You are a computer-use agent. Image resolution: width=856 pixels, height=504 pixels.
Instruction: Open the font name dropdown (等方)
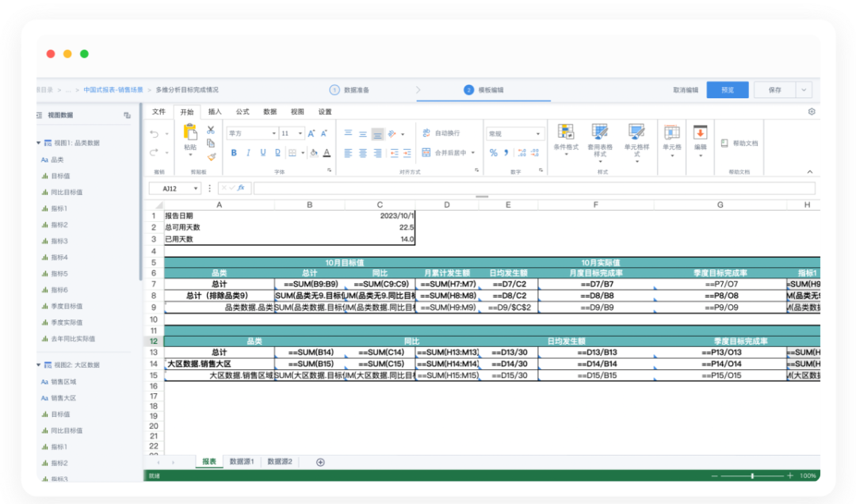[x=252, y=134]
